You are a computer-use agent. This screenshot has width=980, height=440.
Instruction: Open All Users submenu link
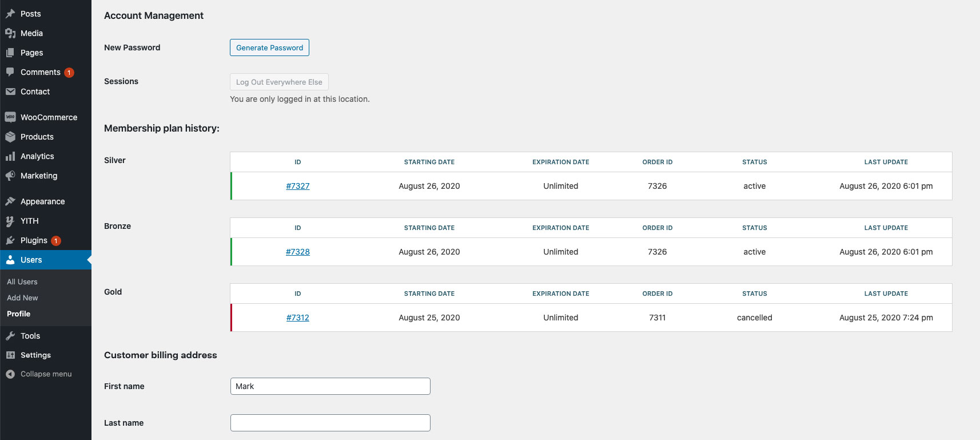click(x=22, y=282)
